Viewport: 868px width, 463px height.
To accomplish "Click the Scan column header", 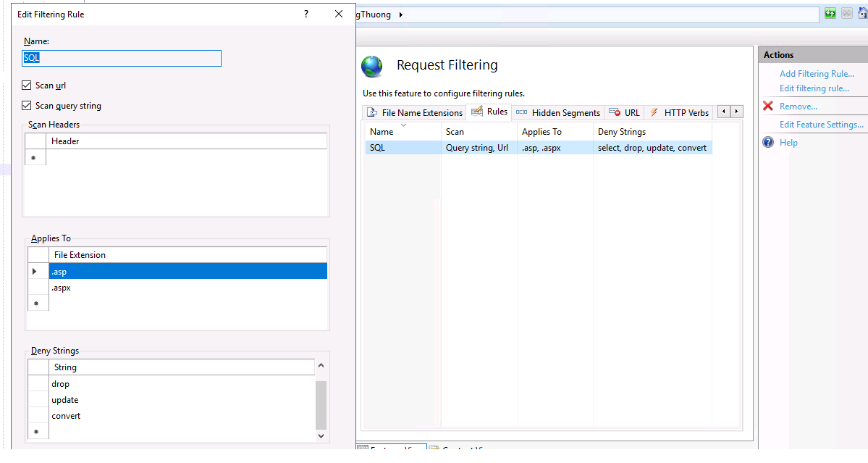I will [479, 132].
